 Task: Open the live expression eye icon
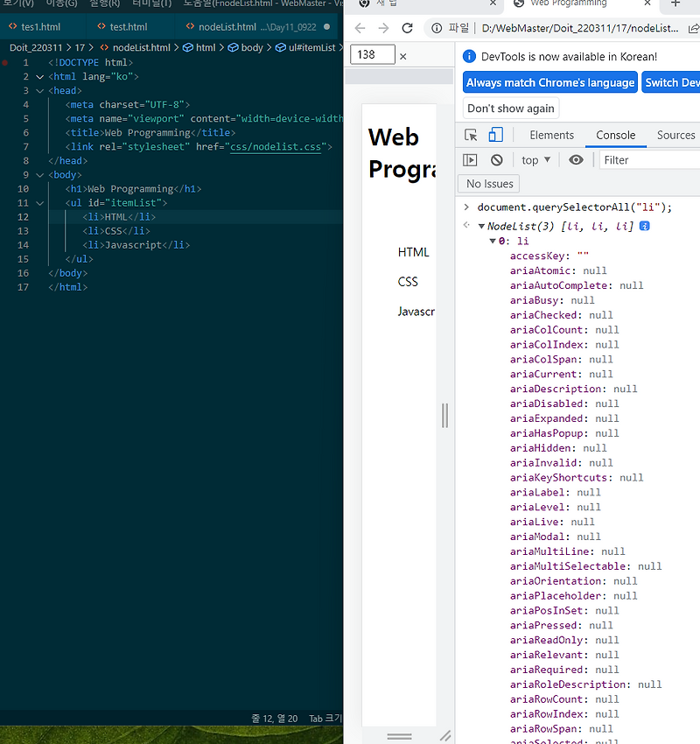click(x=577, y=159)
